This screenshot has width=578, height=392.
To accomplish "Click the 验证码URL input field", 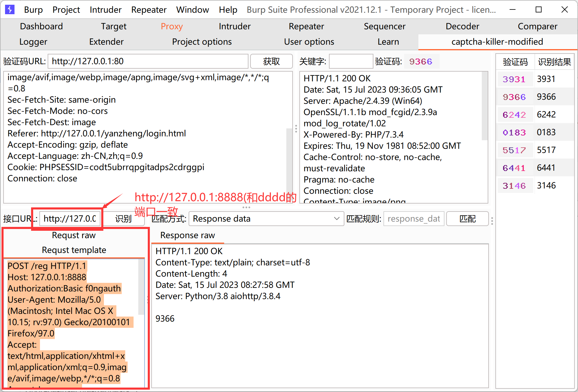I will tap(148, 61).
